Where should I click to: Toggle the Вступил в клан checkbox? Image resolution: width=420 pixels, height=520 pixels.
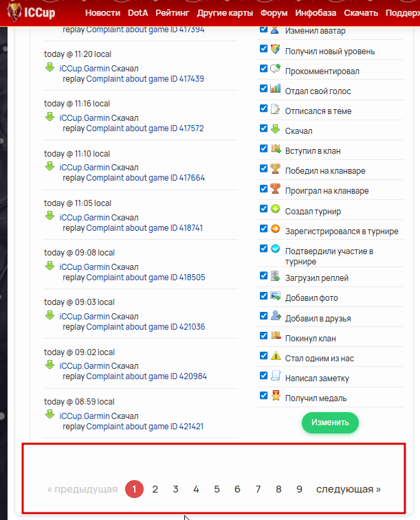coord(264,148)
